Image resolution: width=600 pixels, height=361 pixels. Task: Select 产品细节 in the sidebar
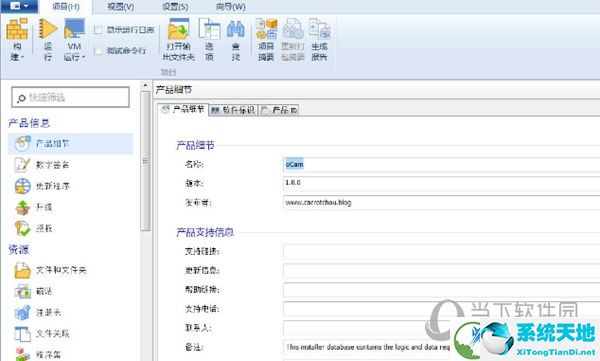tap(70, 144)
